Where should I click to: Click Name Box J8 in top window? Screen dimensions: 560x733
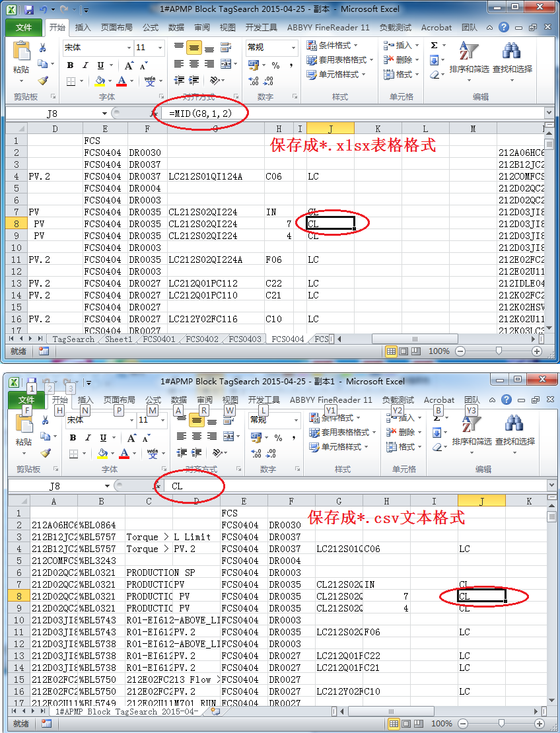[52, 114]
